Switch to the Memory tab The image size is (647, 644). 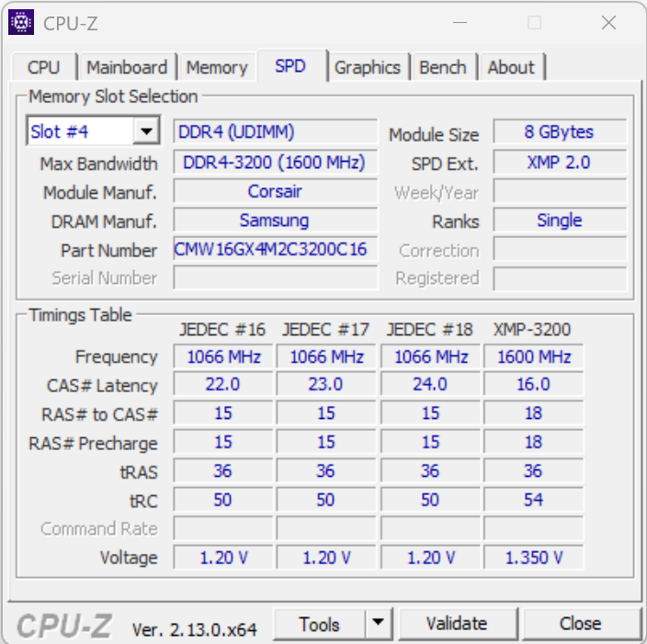pos(217,67)
